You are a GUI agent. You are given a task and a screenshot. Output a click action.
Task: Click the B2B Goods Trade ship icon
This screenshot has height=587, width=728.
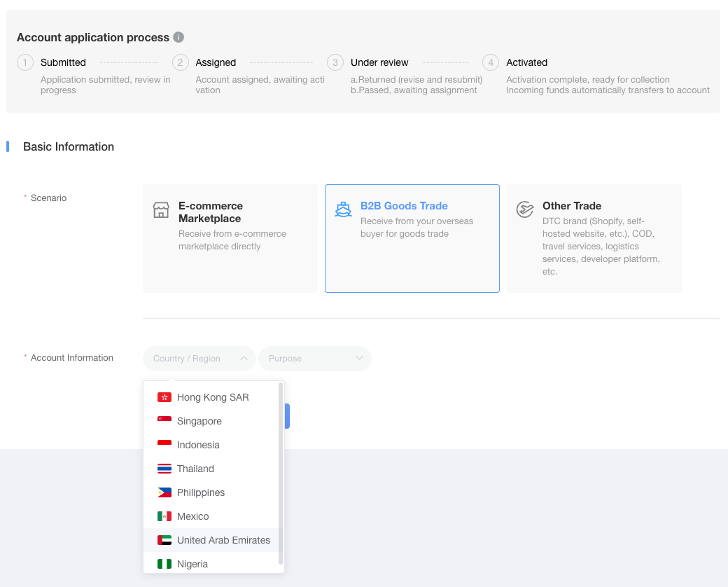click(343, 209)
